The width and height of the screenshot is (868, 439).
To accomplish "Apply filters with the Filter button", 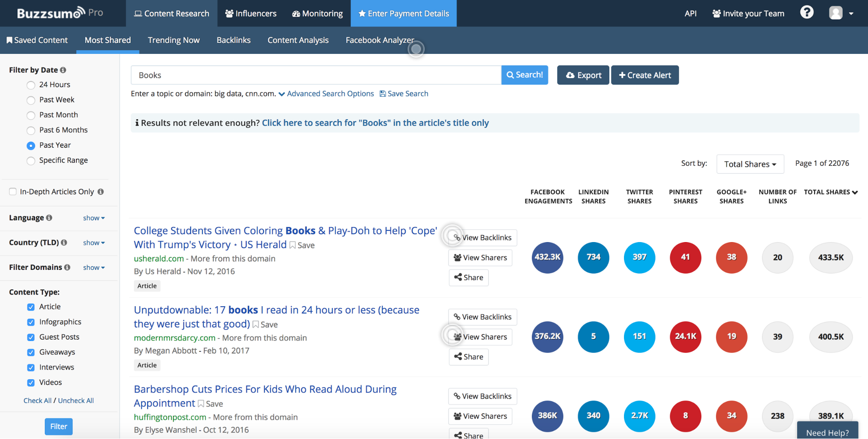I will (x=59, y=426).
